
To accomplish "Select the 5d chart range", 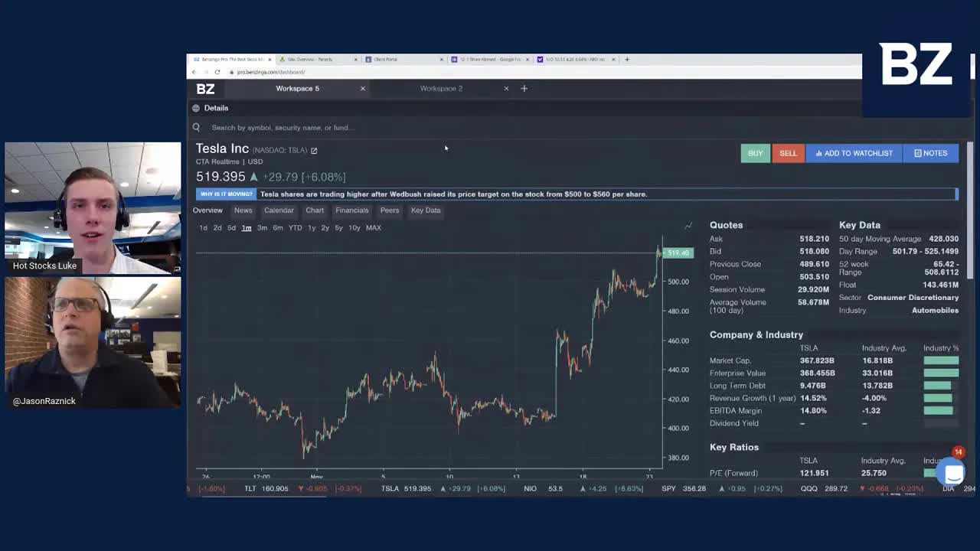I will point(231,228).
